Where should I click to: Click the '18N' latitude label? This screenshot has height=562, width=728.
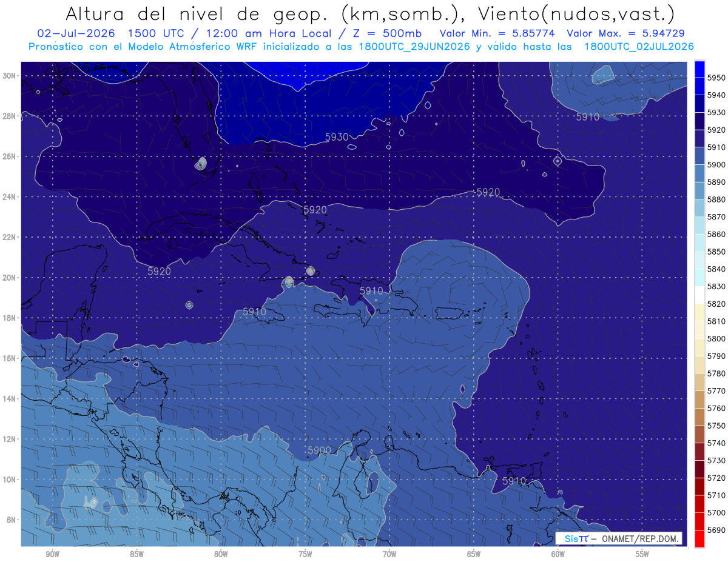(10, 318)
